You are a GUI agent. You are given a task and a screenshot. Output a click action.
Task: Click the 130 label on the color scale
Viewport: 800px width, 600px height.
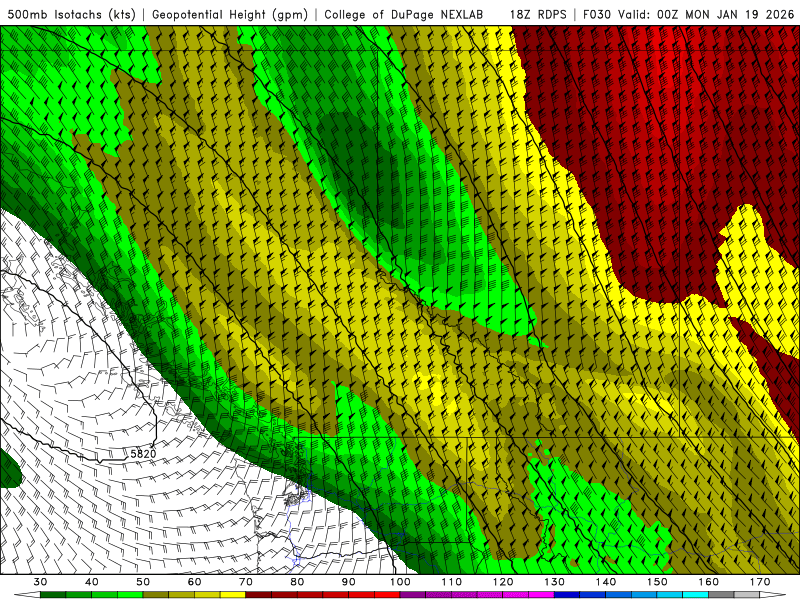(x=555, y=582)
